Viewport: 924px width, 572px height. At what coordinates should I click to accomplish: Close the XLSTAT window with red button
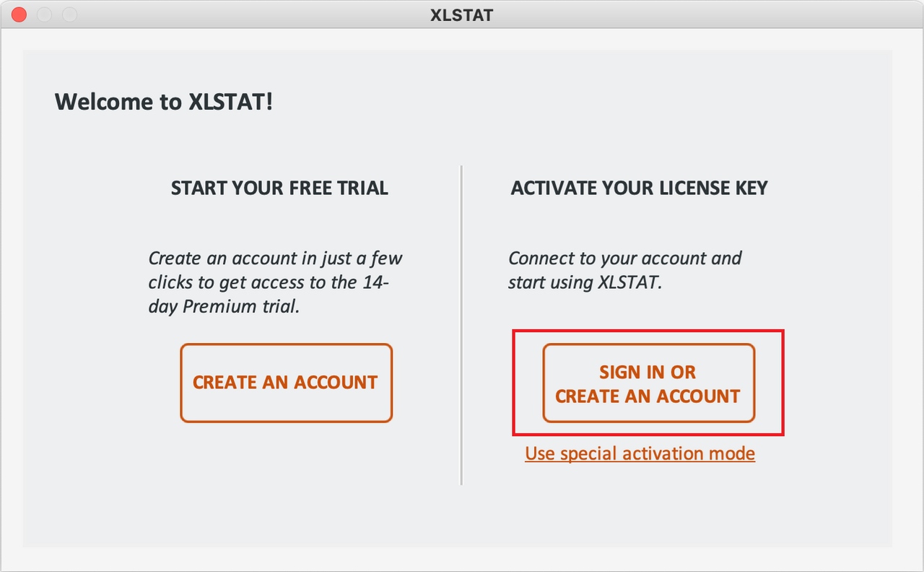[19, 14]
